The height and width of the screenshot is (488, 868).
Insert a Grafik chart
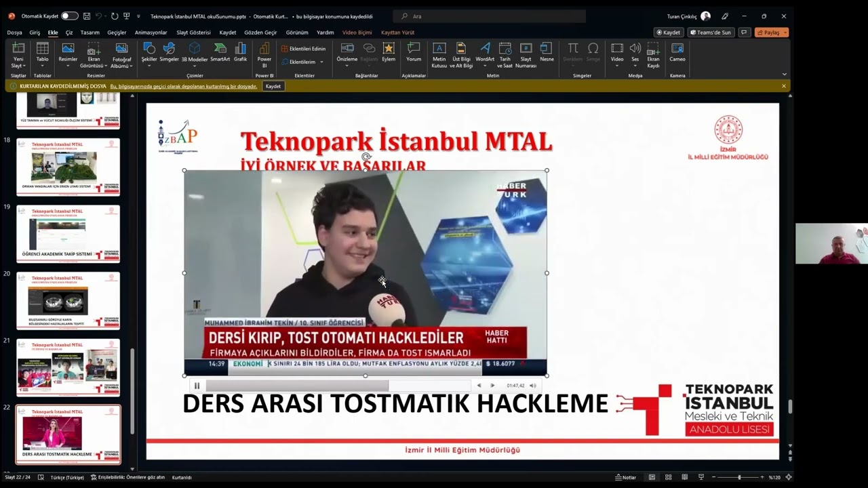[x=241, y=52]
